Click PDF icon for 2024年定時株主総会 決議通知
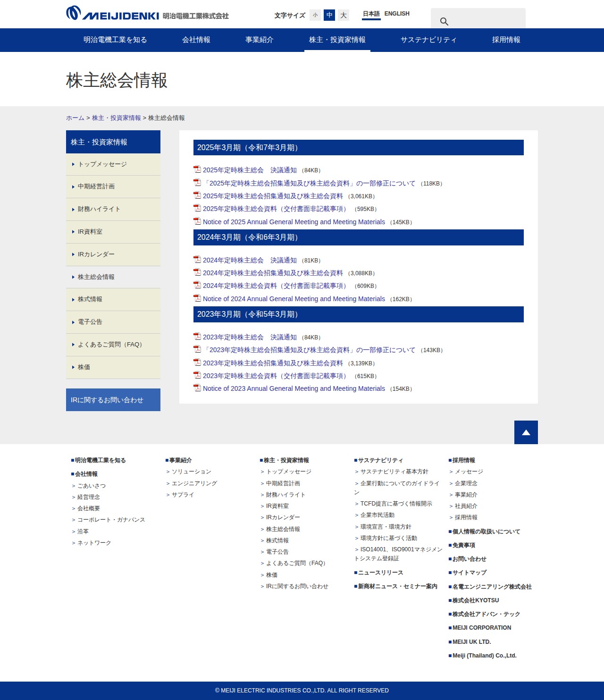 pos(197,259)
